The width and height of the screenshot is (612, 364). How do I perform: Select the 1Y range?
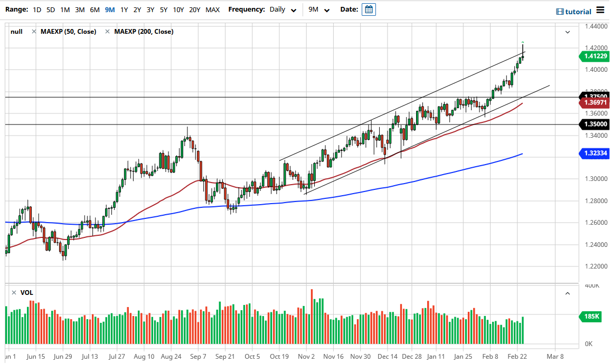coord(124,9)
